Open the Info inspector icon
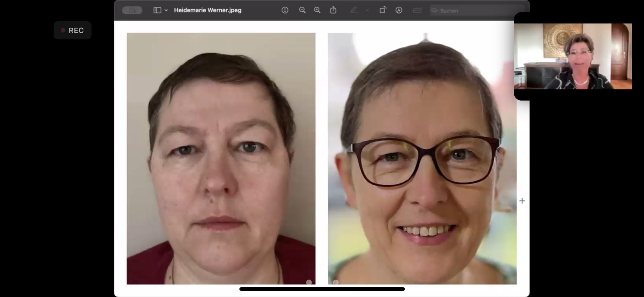The height and width of the screenshot is (297, 644). coord(285,10)
